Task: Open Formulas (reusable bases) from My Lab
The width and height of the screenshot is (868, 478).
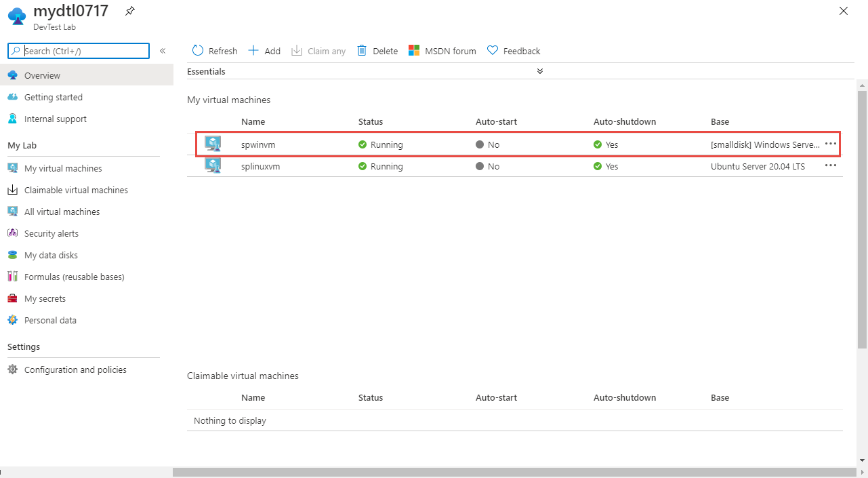Action: pos(75,276)
